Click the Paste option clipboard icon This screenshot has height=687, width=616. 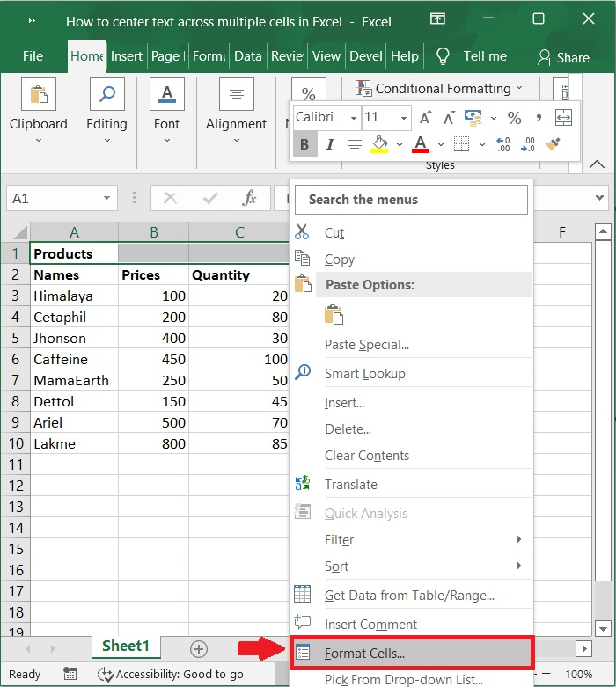click(x=334, y=315)
